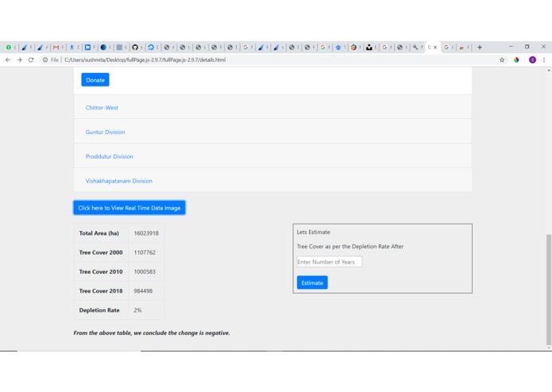Click the site info icon beside File
Image resolution: width=552 pixels, height=392 pixels.
[45, 60]
